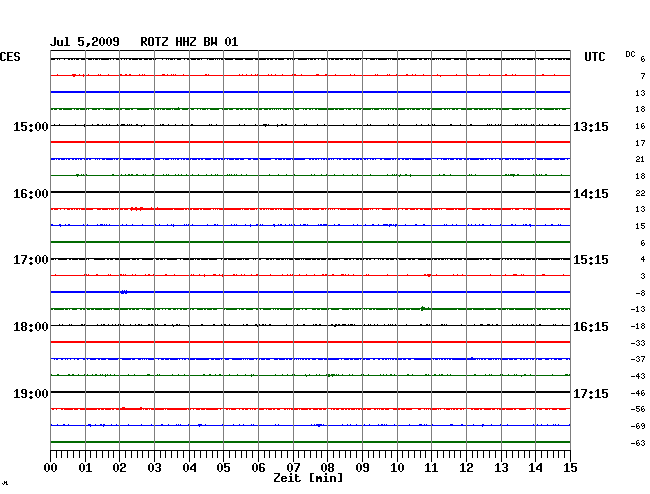
Task: Select DC value 4
Action: (x=643, y=259)
